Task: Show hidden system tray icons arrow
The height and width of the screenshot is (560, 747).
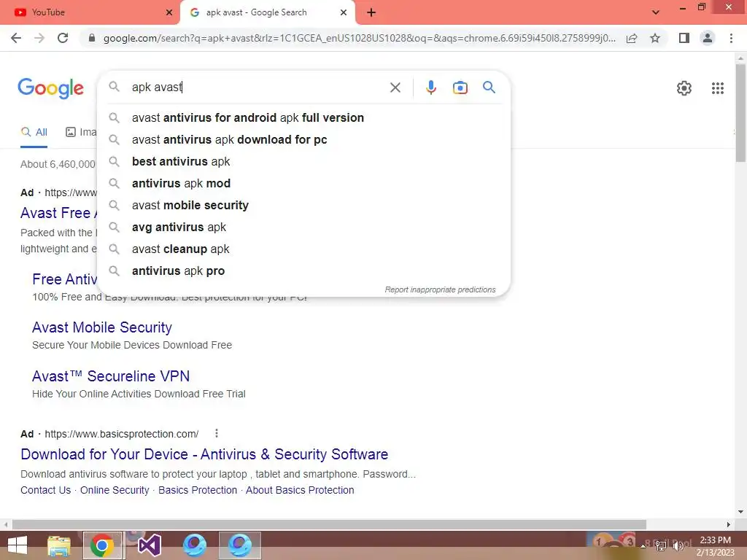Action: [643, 546]
